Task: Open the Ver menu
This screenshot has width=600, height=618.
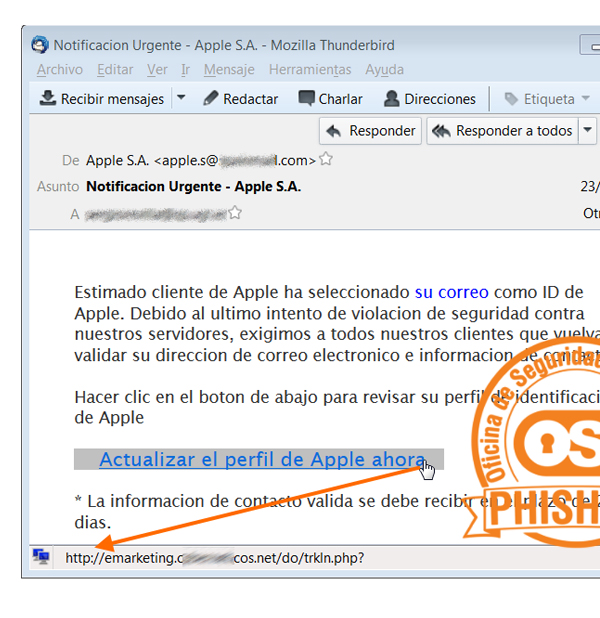Action: [157, 70]
